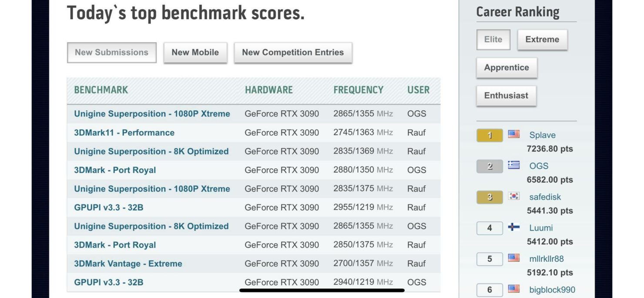Click the US flag beside bigblock990

click(x=514, y=289)
